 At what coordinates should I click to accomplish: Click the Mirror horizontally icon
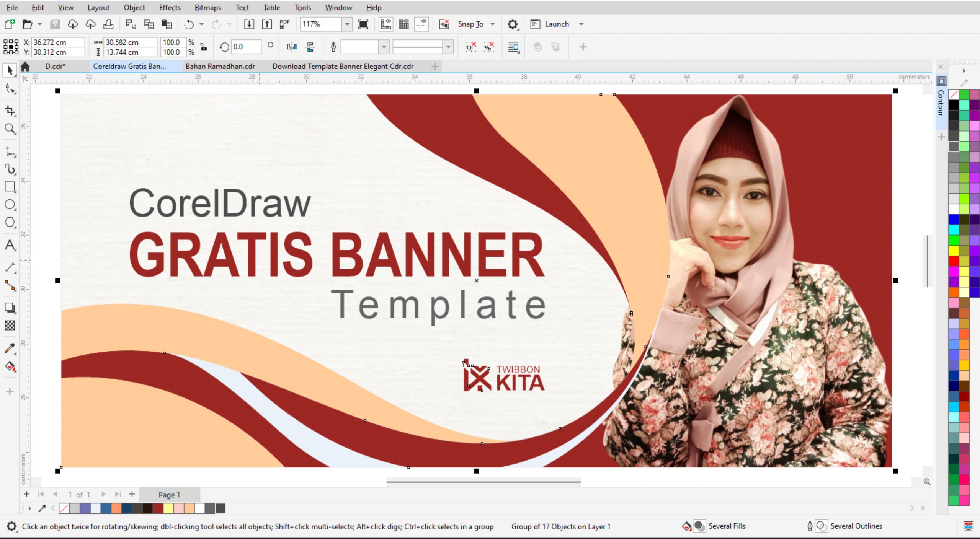[x=292, y=47]
